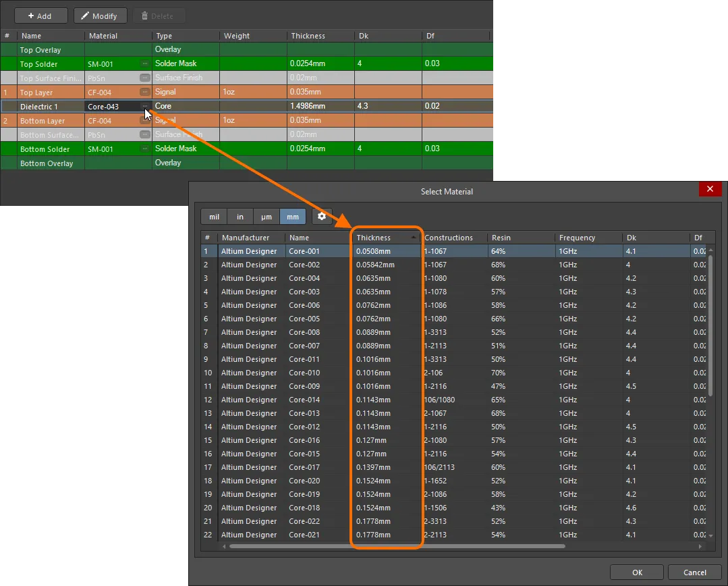Close the Select Material dialog

[710, 188]
